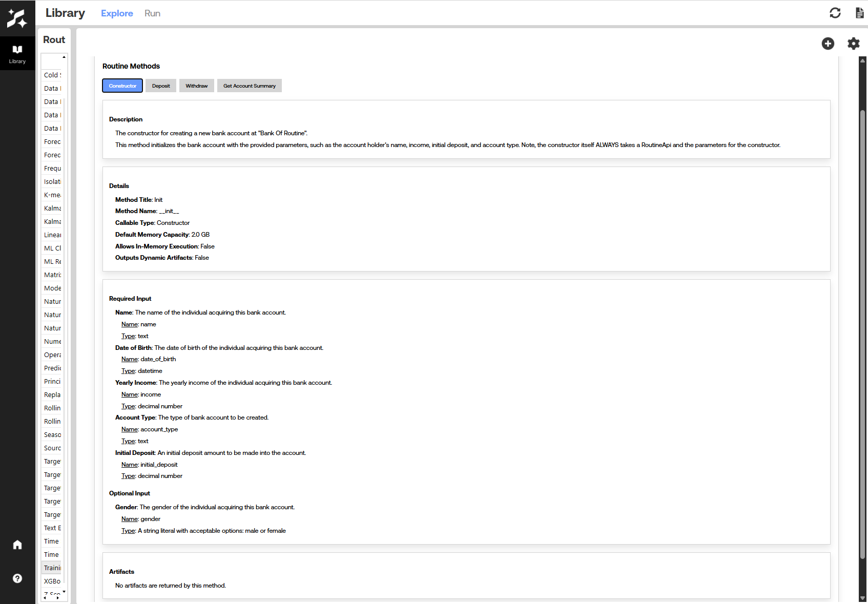Select the XGBoost routine in the sidebar
868x604 pixels.
(x=52, y=581)
